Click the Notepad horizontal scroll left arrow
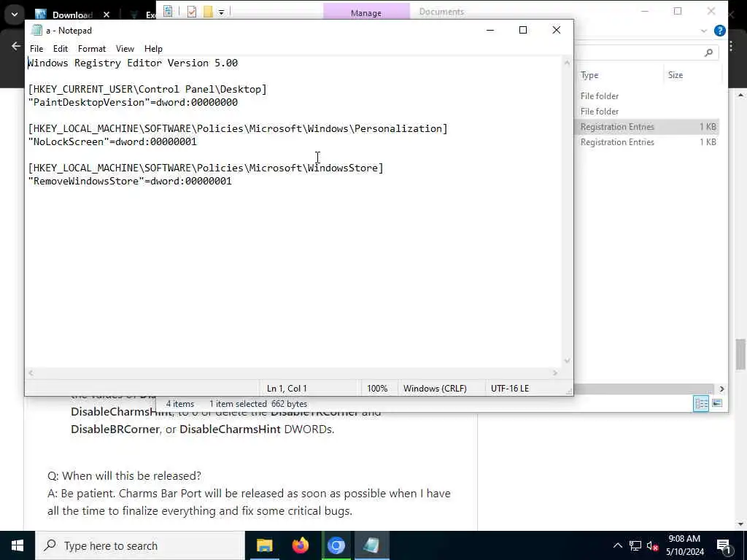 (x=31, y=373)
